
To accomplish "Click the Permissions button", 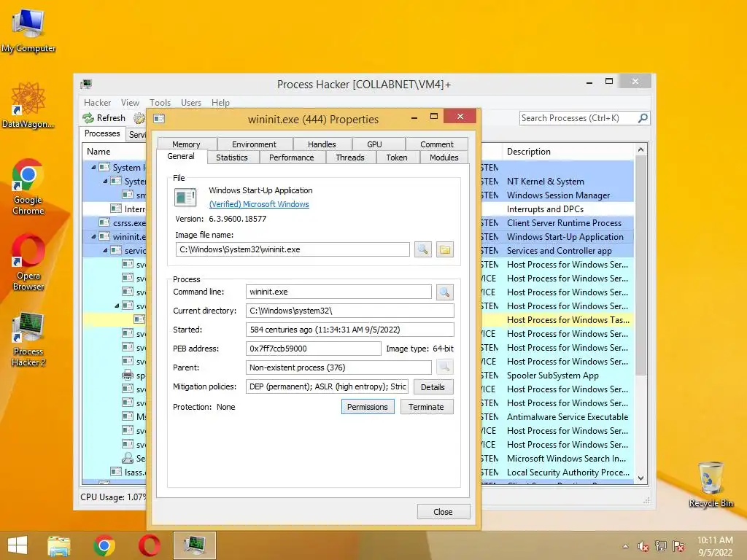I will pos(368,407).
